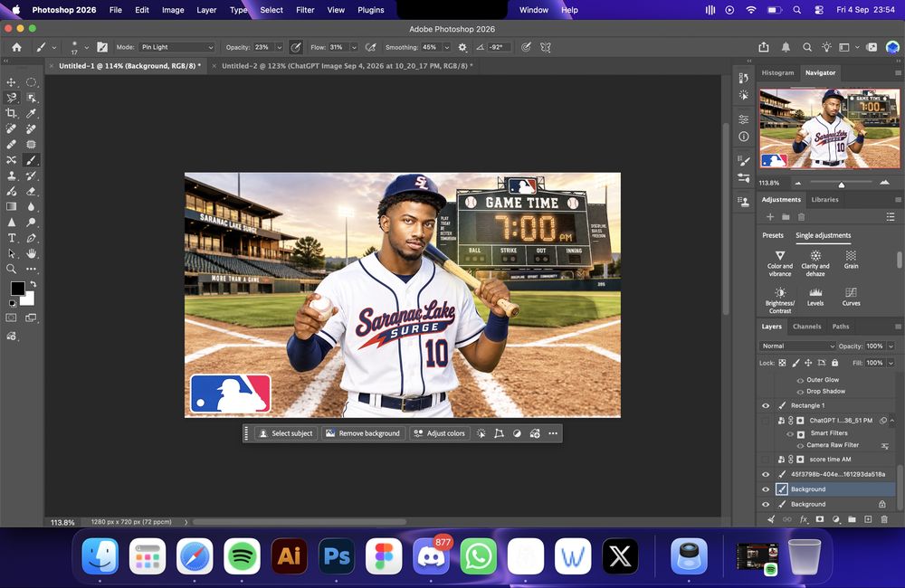
Task: Select the Elliptical Marquee tool
Action: (x=31, y=82)
